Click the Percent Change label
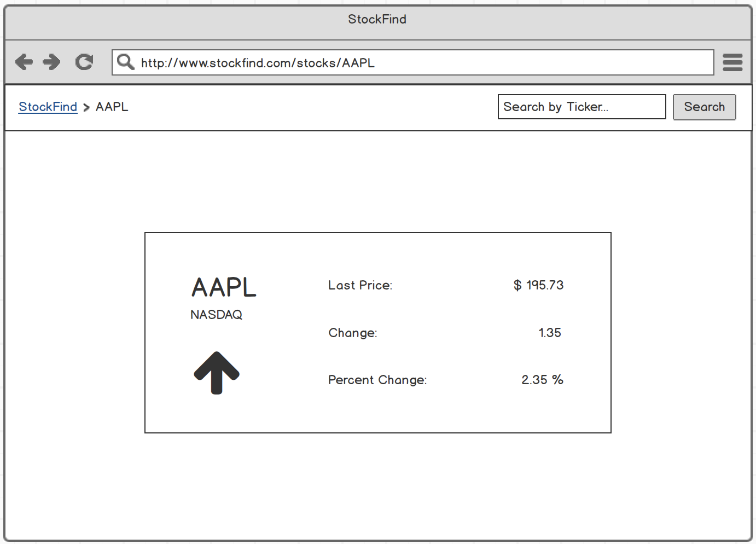 (377, 380)
